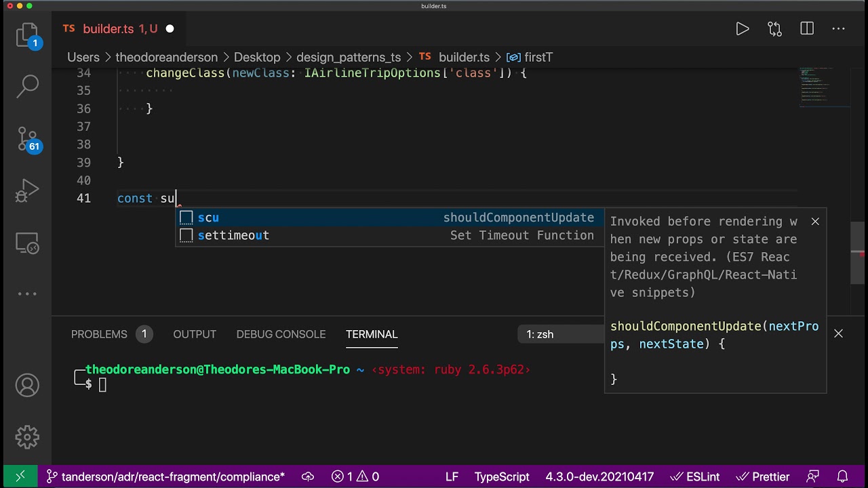Open the Explorer view in activity bar
The height and width of the screenshot is (488, 868).
[x=27, y=35]
